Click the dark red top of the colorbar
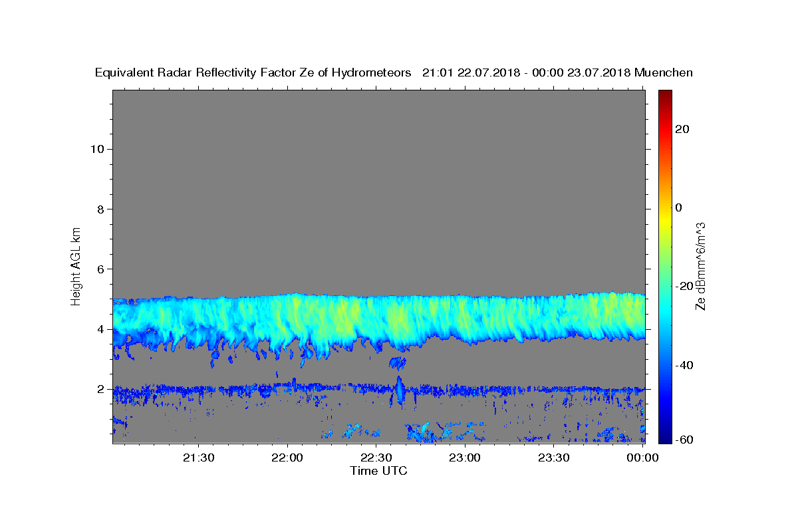 [665, 94]
